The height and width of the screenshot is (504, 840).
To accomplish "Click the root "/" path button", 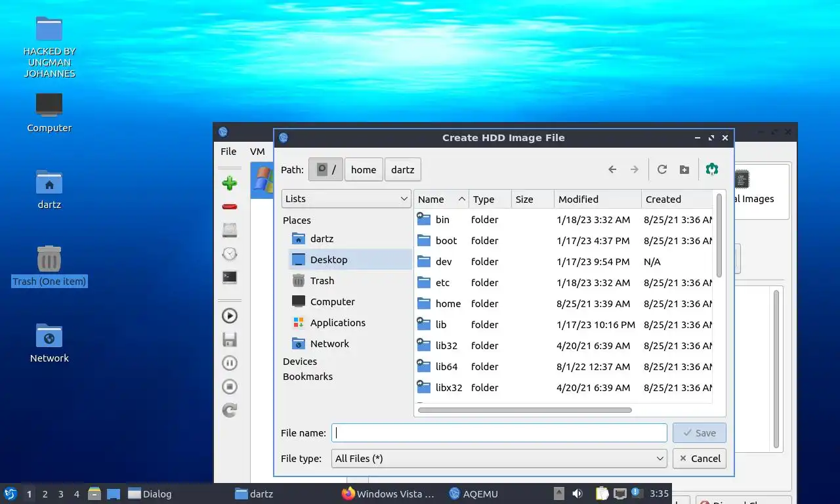I will 325,169.
